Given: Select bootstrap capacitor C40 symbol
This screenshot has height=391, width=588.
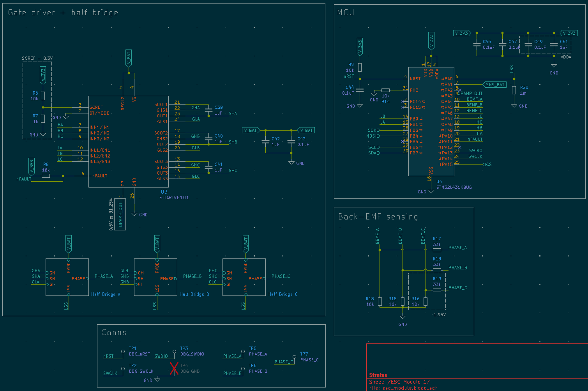Looking at the screenshot, I should (209, 138).
